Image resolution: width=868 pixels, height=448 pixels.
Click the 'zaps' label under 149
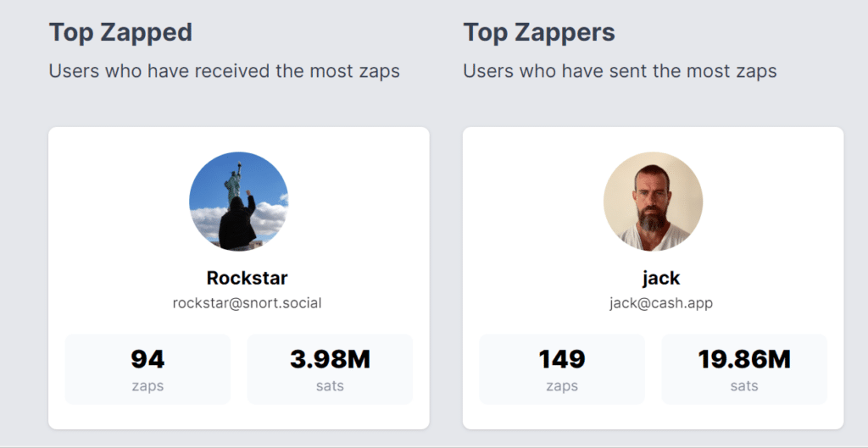[x=562, y=385]
